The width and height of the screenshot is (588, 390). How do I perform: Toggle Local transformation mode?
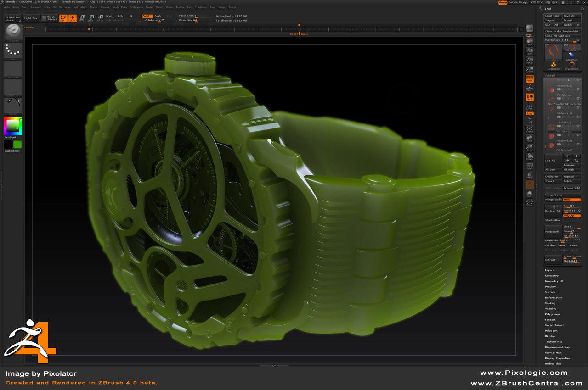[x=530, y=98]
